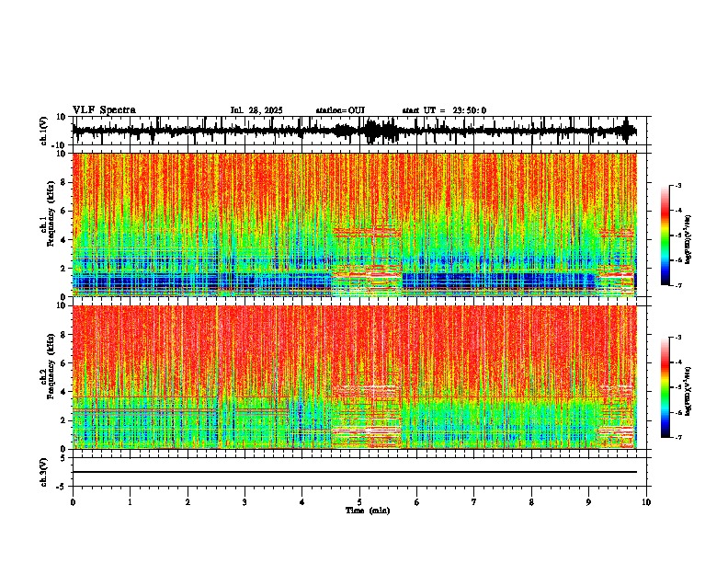
Task: Click the "station=OUJ" header label
Action: coord(340,110)
